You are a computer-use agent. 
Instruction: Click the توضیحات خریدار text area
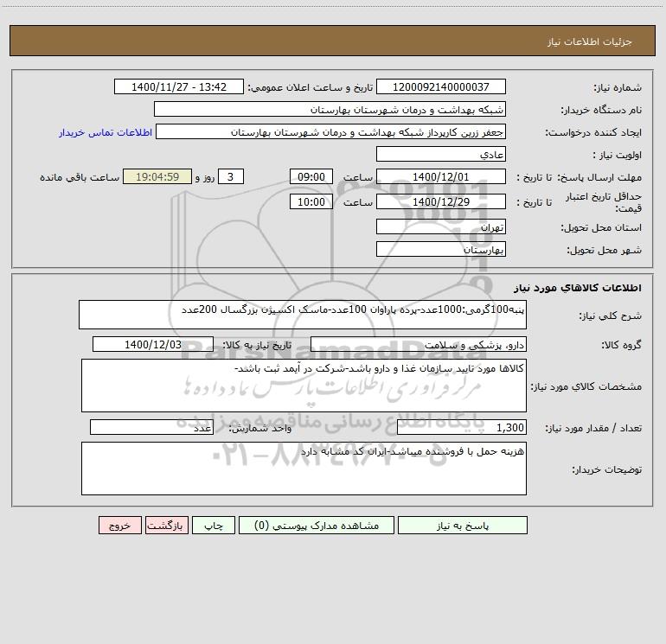tap(304, 469)
